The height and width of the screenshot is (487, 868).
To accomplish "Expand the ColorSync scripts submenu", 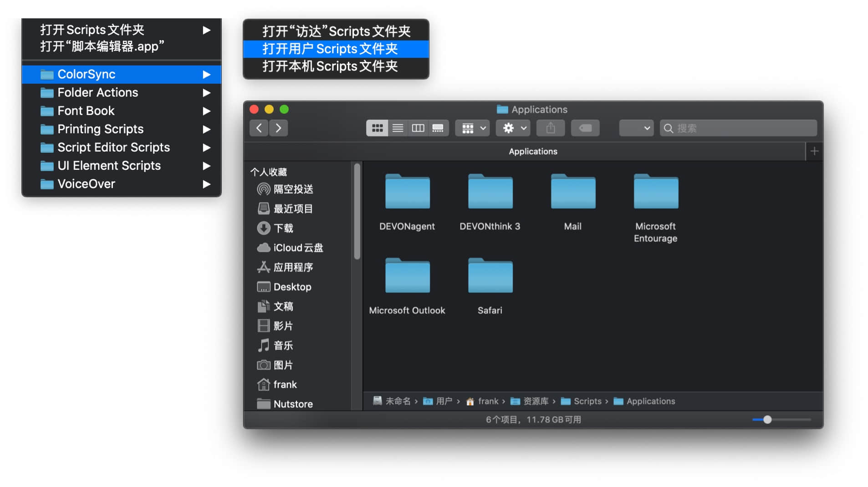I will point(122,74).
